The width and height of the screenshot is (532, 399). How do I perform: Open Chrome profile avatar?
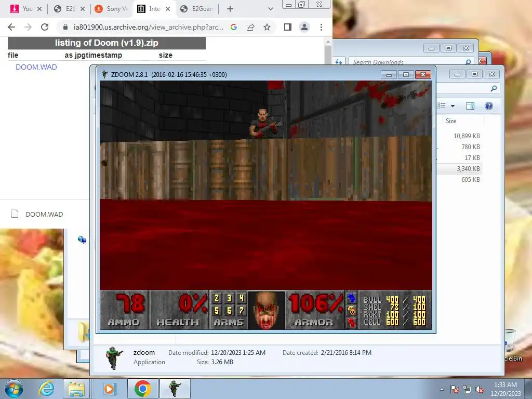click(x=304, y=27)
